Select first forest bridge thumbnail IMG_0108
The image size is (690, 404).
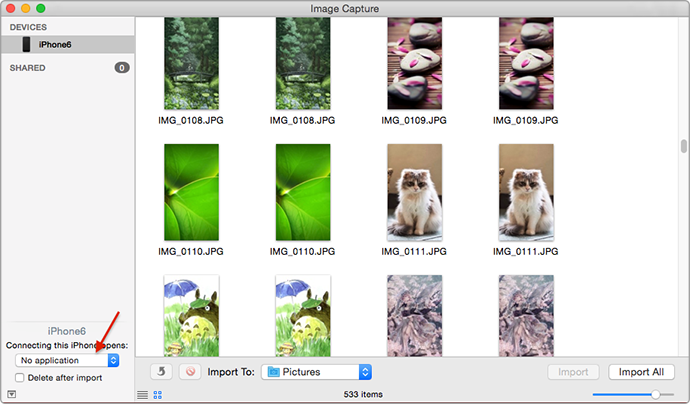191,63
